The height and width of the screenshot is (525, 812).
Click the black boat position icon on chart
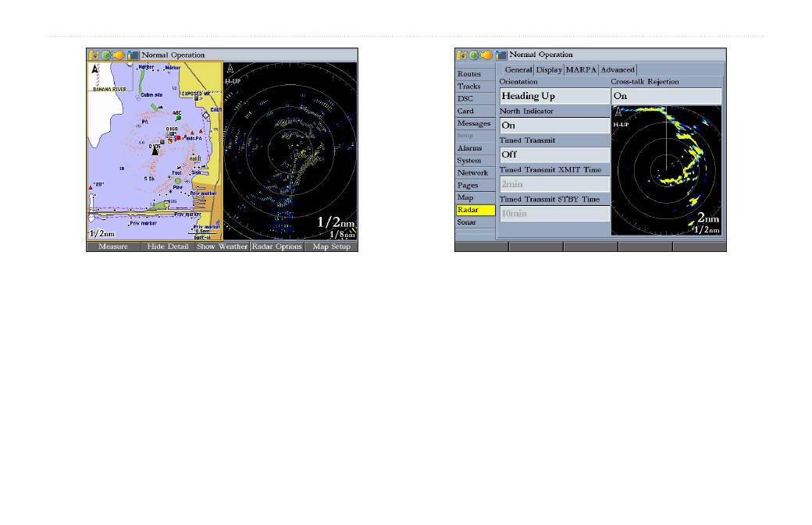coord(155,151)
